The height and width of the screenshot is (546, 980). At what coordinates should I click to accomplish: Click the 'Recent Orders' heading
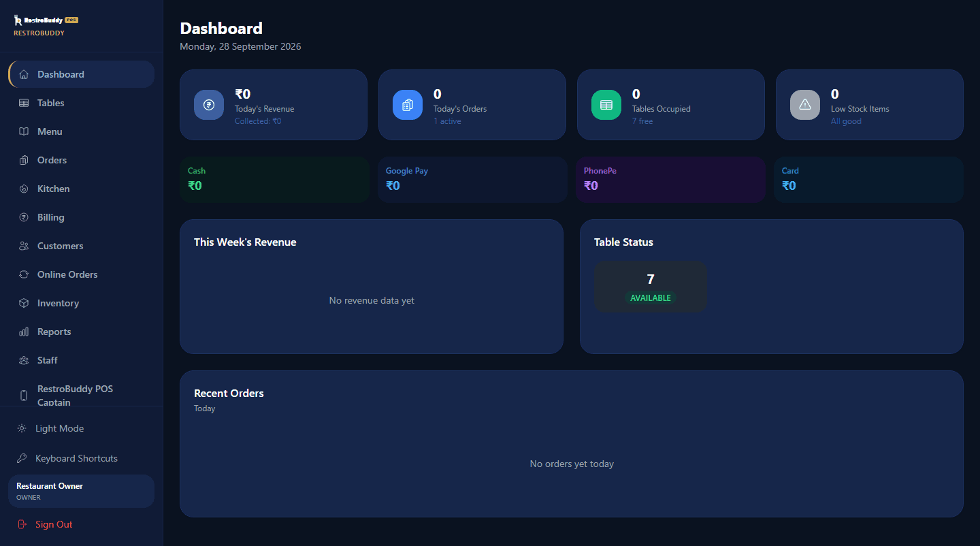(x=229, y=393)
